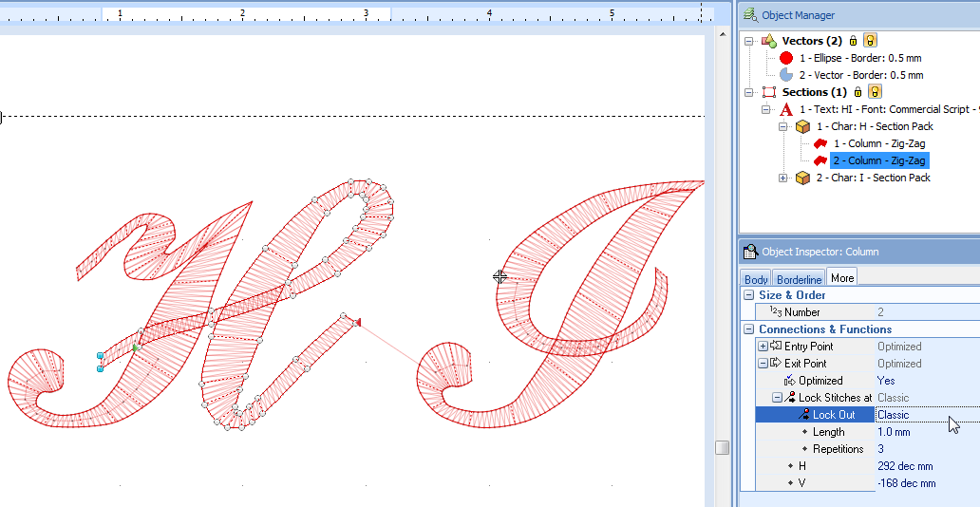Click the blue Vector shape icon
The height and width of the screenshot is (507, 980).
(x=785, y=75)
